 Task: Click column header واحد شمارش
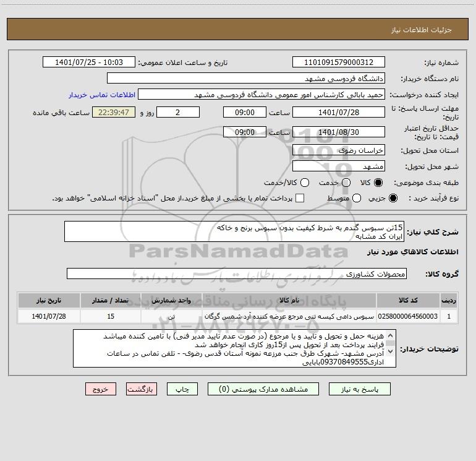click(x=171, y=300)
